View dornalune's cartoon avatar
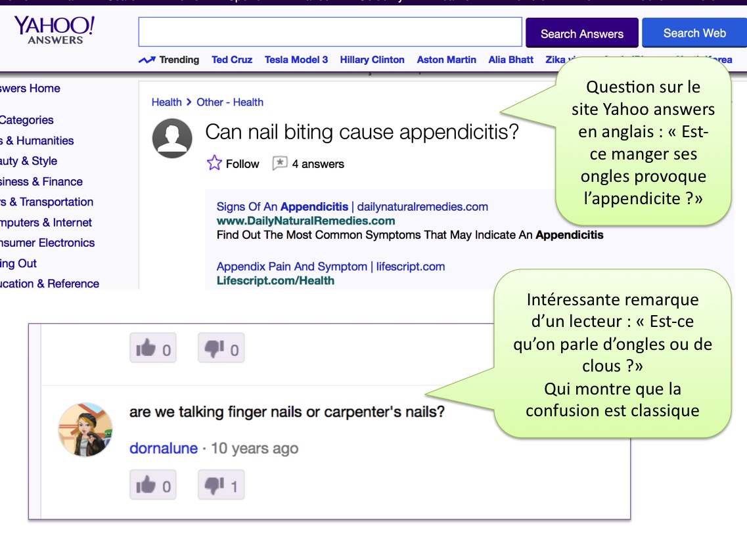 pyautogui.click(x=85, y=430)
